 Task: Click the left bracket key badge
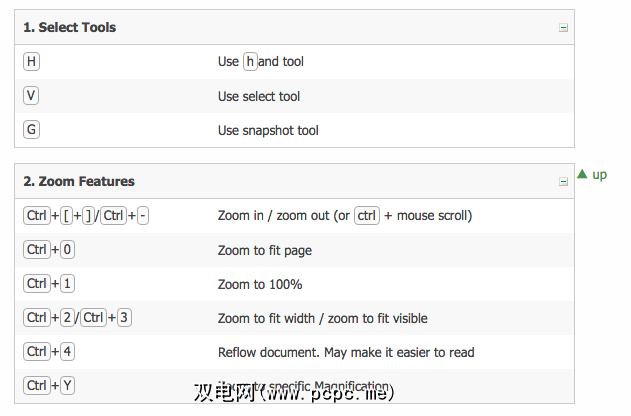[x=67, y=216]
